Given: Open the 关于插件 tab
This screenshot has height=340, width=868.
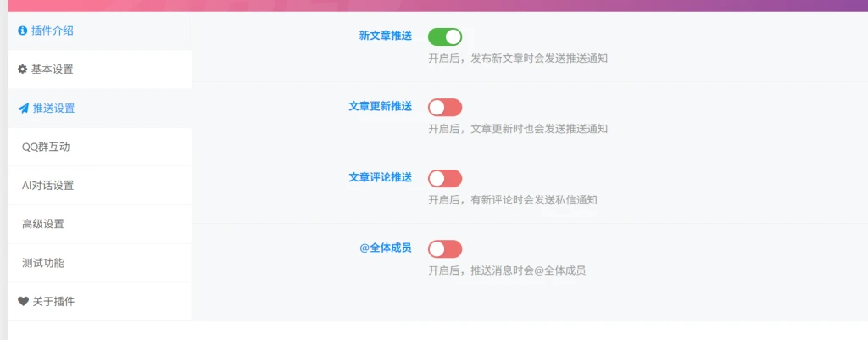Looking at the screenshot, I should pyautogui.click(x=100, y=302).
